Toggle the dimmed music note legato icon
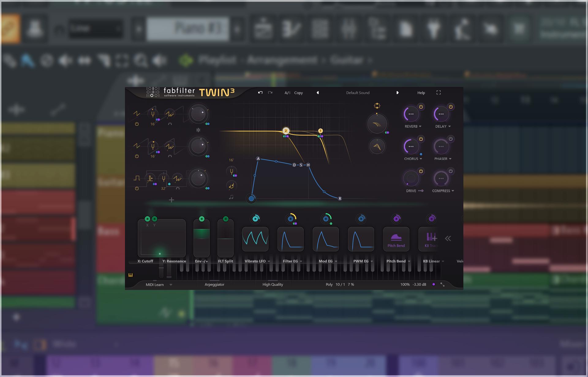The height and width of the screenshot is (377, 588). pos(231,197)
